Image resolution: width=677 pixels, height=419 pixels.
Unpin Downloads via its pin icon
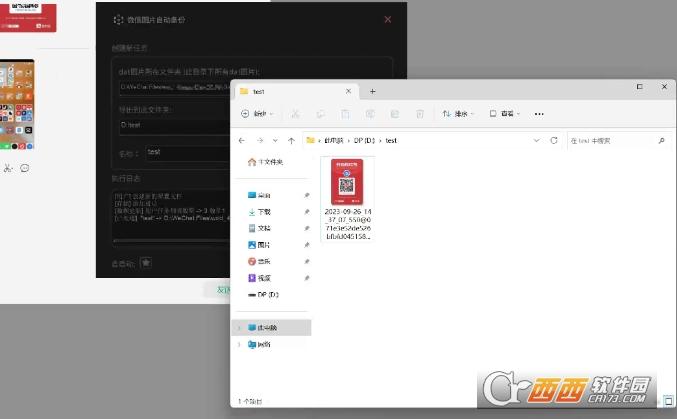(x=307, y=212)
